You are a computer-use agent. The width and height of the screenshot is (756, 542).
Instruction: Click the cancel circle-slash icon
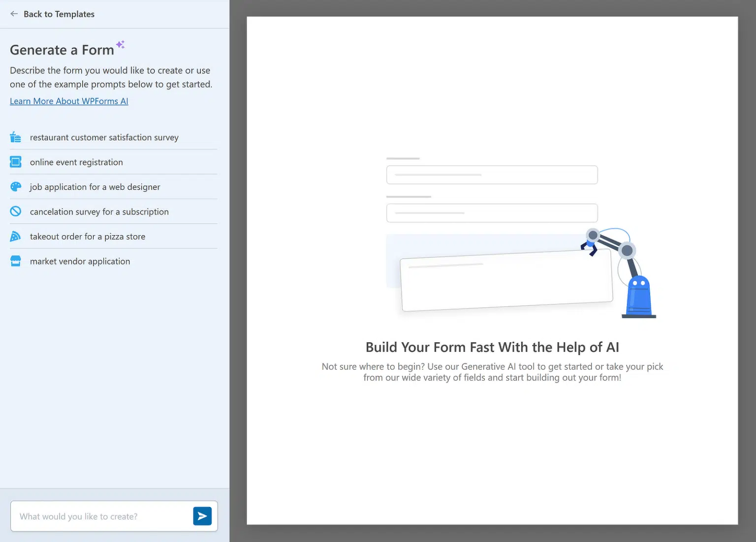(x=16, y=211)
